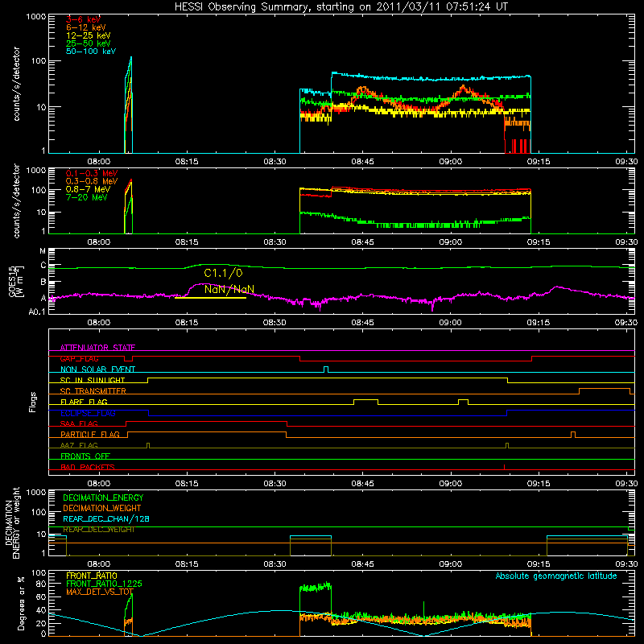The width and height of the screenshot is (644, 644).
Task: Click the 08:30 tick label under decimation plot
Action: (275, 564)
